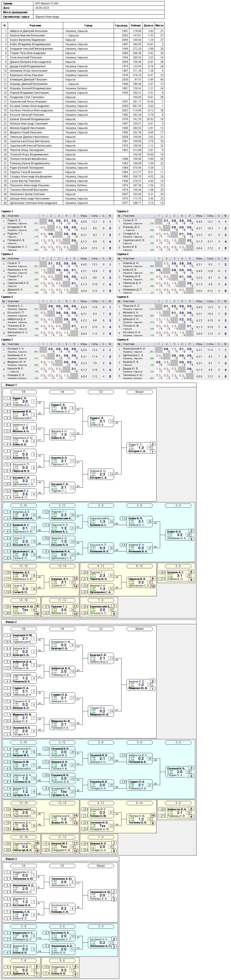Image resolution: width=231 pixels, height=980 pixels.
Task: Click the Финал-1 bracket section title
Action: [11, 385]
